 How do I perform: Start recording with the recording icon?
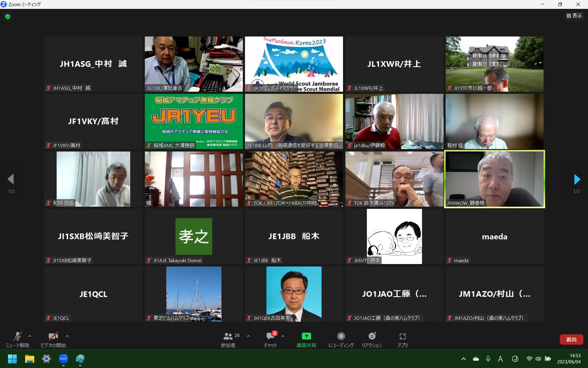[x=341, y=336]
